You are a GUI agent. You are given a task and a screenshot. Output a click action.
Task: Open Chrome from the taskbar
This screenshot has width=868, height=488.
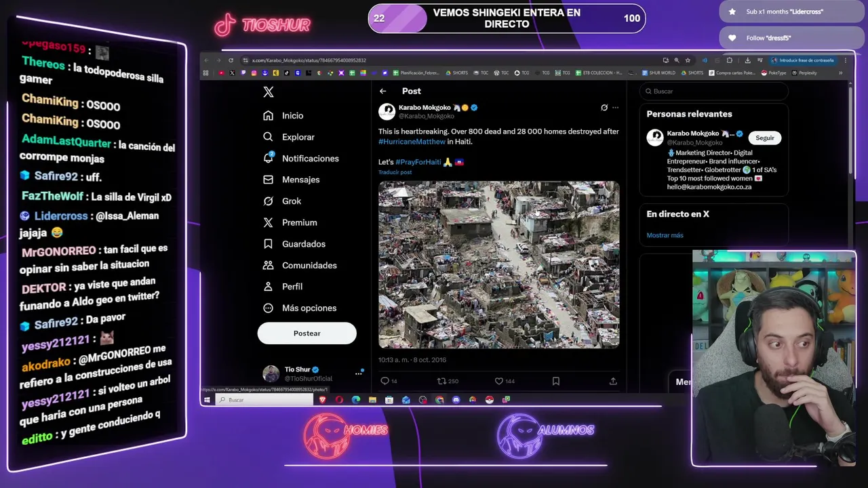point(439,400)
